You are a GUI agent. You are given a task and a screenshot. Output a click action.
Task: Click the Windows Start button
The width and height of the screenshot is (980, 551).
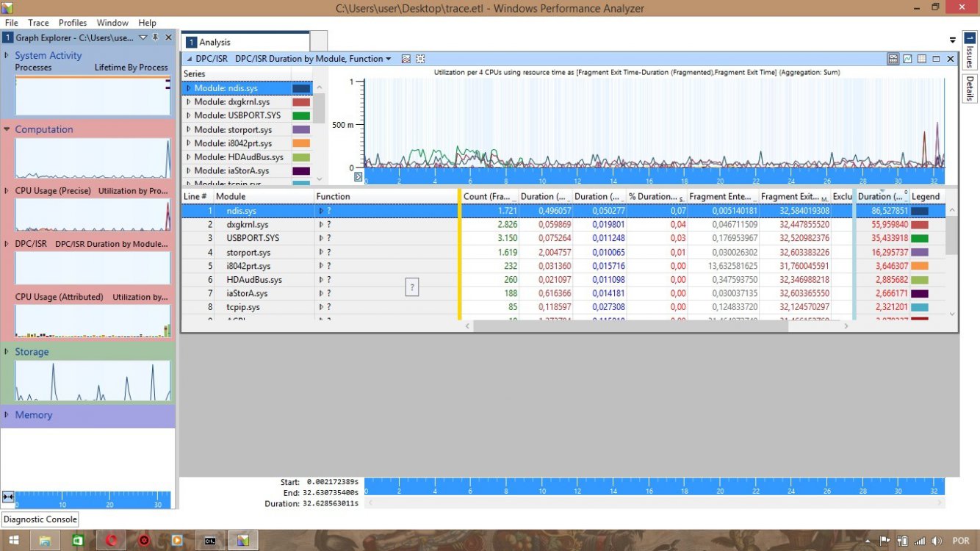(14, 540)
